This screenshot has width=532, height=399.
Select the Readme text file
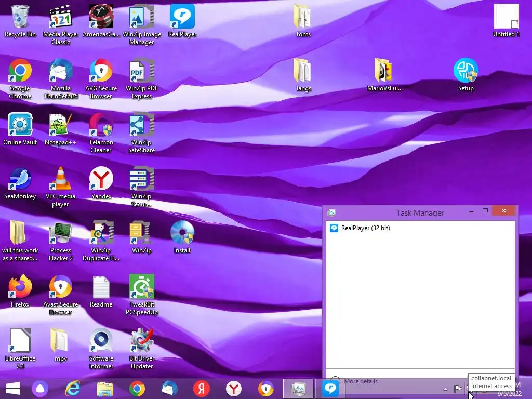tap(101, 291)
